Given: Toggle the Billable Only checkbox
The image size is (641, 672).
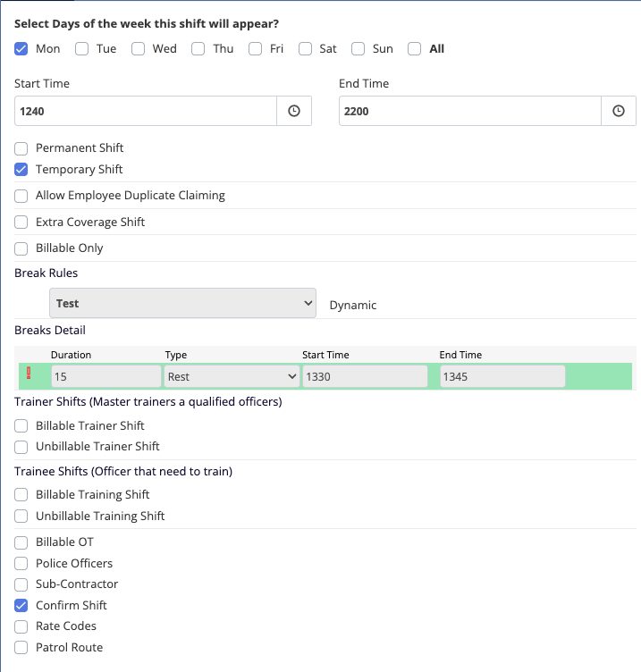Looking at the screenshot, I should [21, 248].
